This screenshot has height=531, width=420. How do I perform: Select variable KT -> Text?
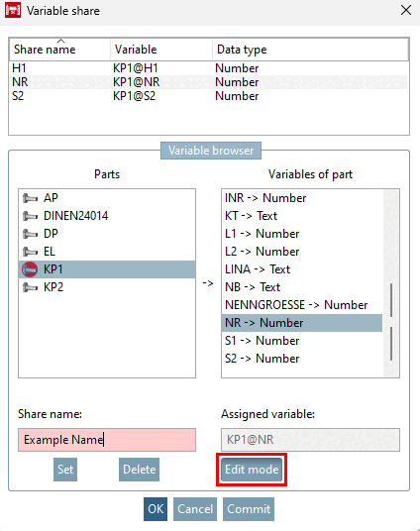[x=302, y=216]
